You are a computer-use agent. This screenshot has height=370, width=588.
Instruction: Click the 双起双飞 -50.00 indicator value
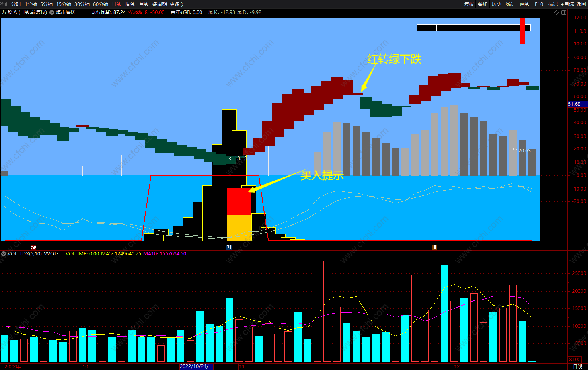146,12
